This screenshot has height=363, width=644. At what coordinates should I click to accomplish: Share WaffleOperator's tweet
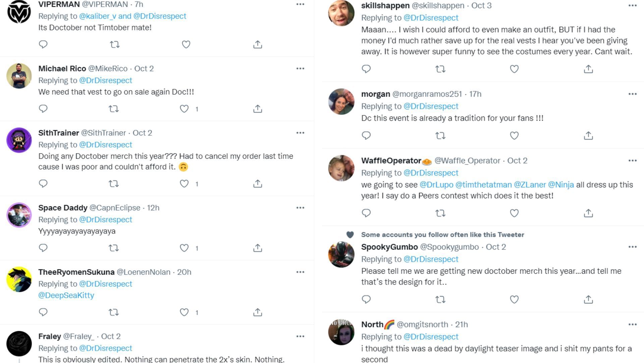click(588, 213)
